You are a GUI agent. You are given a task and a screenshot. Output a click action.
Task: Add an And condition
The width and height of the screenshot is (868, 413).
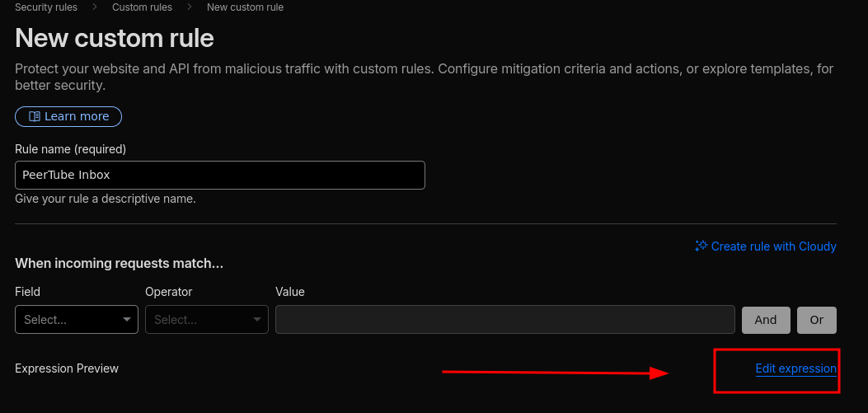[766, 320]
